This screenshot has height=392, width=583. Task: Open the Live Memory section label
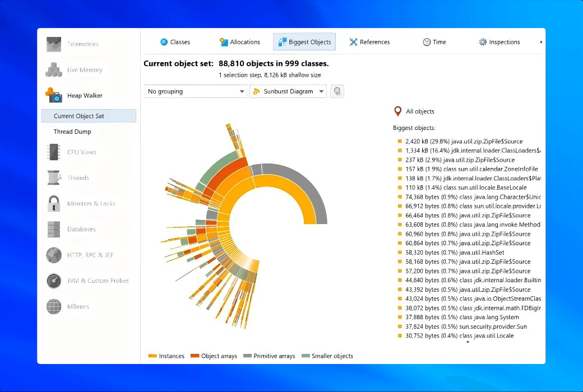(85, 70)
